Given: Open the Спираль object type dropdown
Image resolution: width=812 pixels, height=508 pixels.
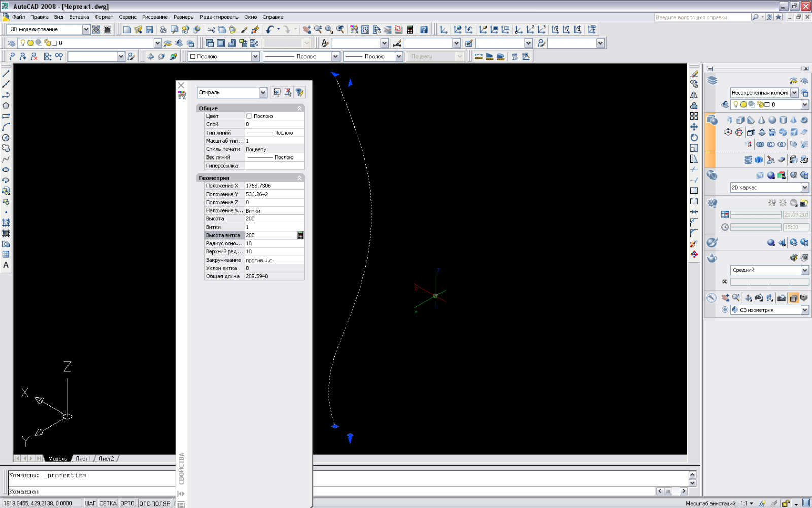Looking at the screenshot, I should pos(263,92).
